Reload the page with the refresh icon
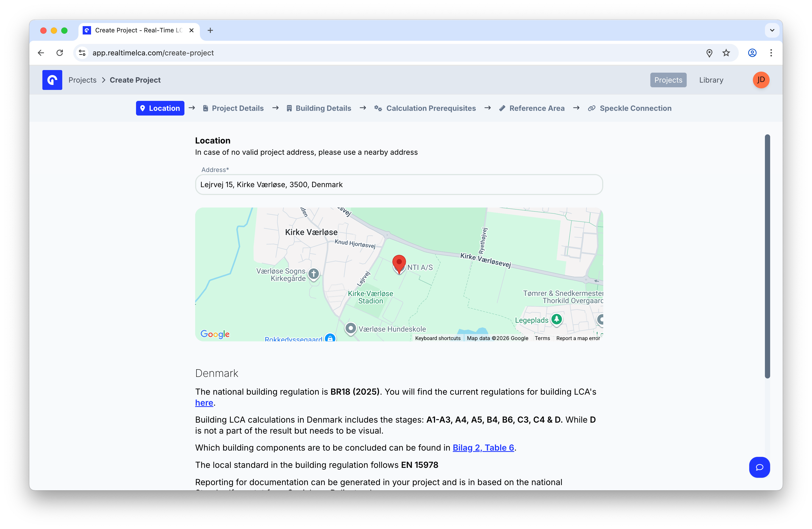This screenshot has width=812, height=529. pos(60,53)
